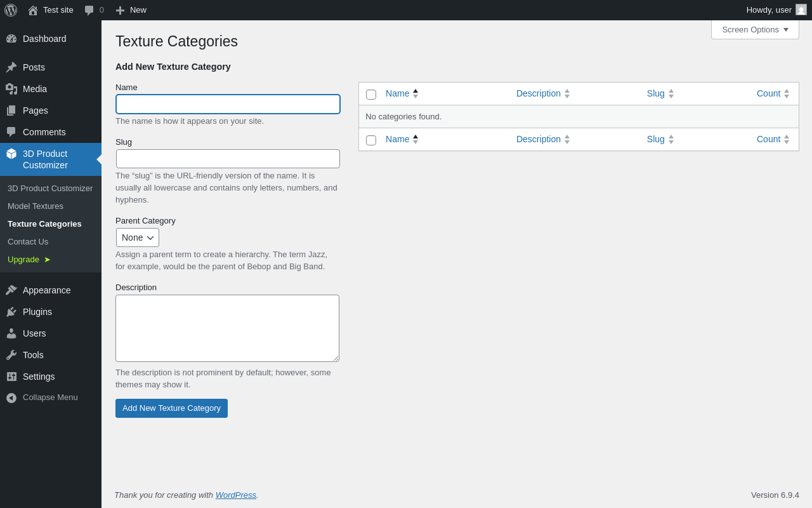812x508 pixels.
Task: Click the user avatar icon
Action: (801, 10)
